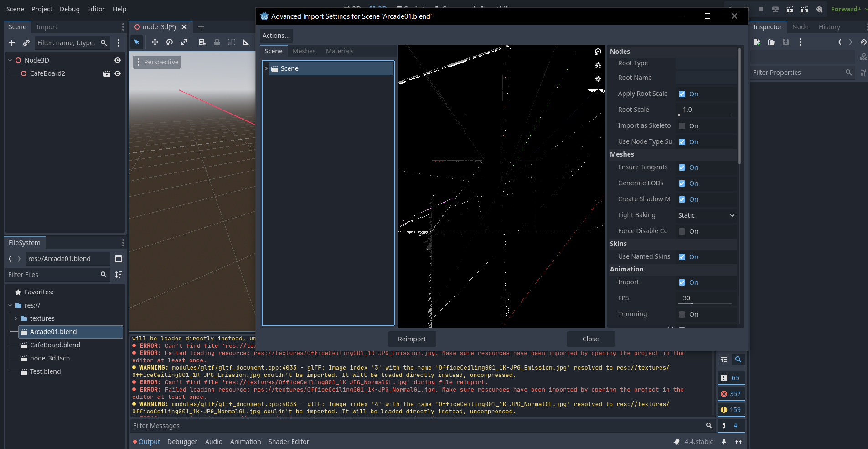
Task: Click the Reimport button
Action: (x=412, y=339)
